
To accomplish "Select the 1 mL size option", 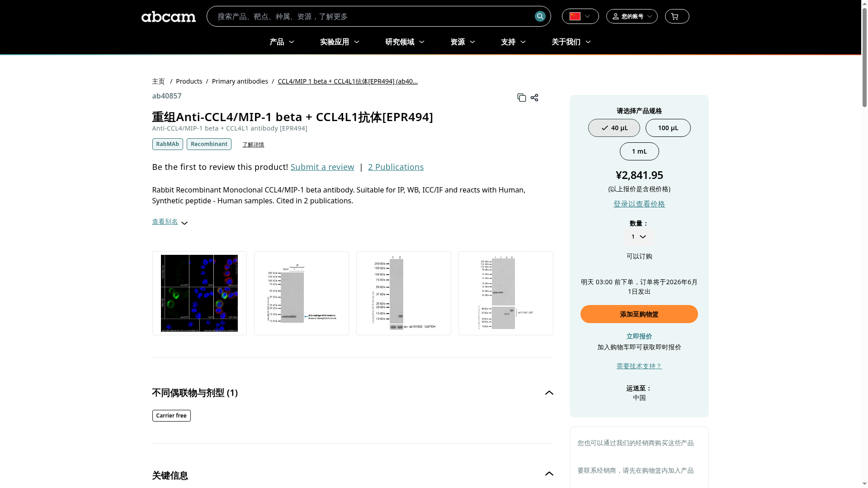I will (x=639, y=151).
